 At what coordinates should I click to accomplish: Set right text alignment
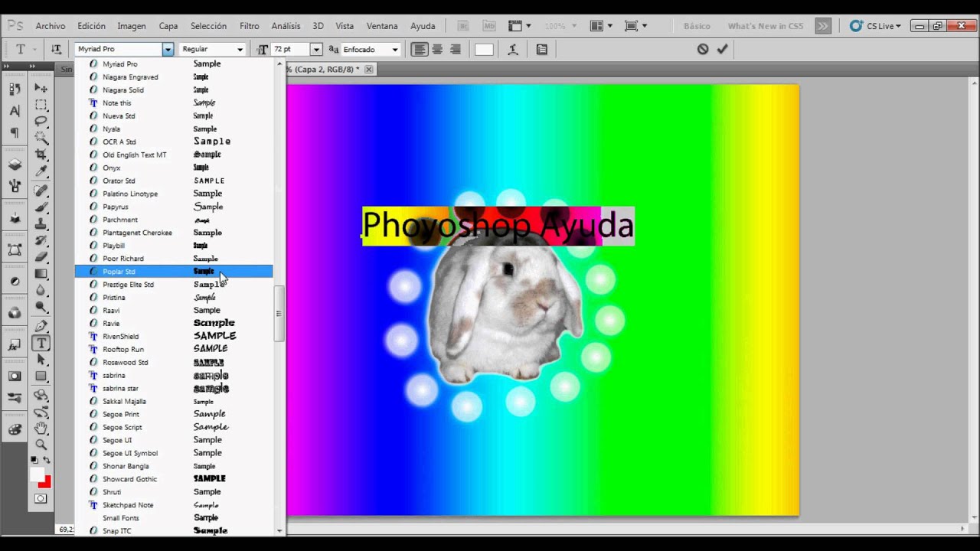coord(456,49)
